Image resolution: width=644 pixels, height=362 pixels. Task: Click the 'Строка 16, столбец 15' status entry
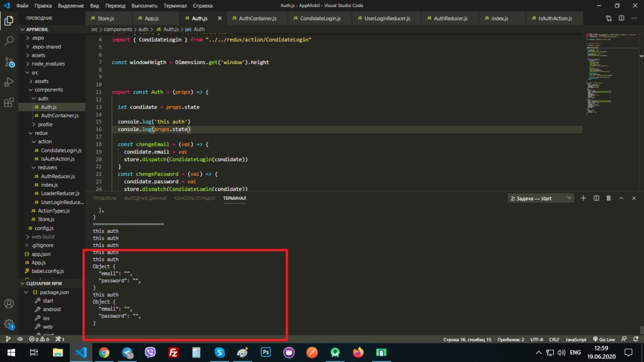point(467,339)
